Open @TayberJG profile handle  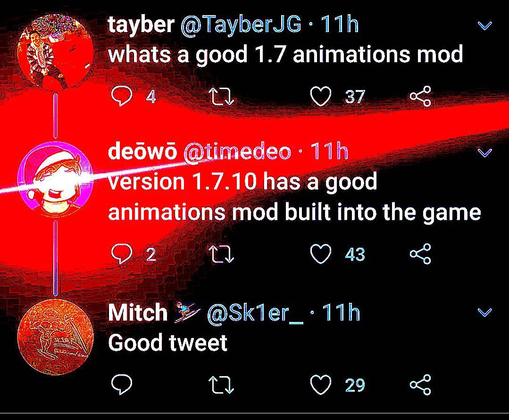point(241,25)
